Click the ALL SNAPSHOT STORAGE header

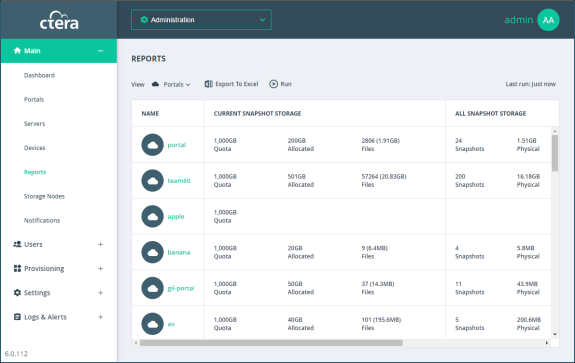tap(491, 113)
